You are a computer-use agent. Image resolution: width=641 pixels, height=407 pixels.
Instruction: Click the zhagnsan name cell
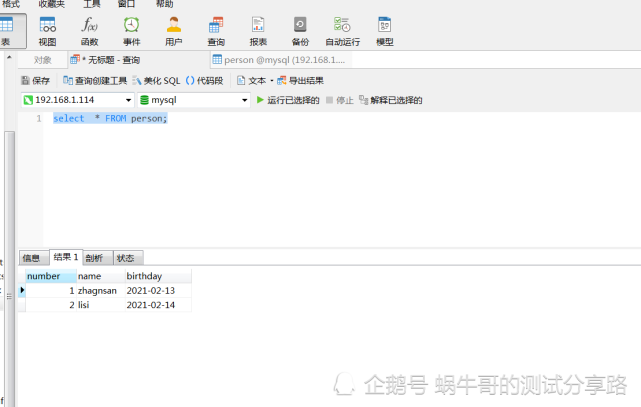coord(101,291)
